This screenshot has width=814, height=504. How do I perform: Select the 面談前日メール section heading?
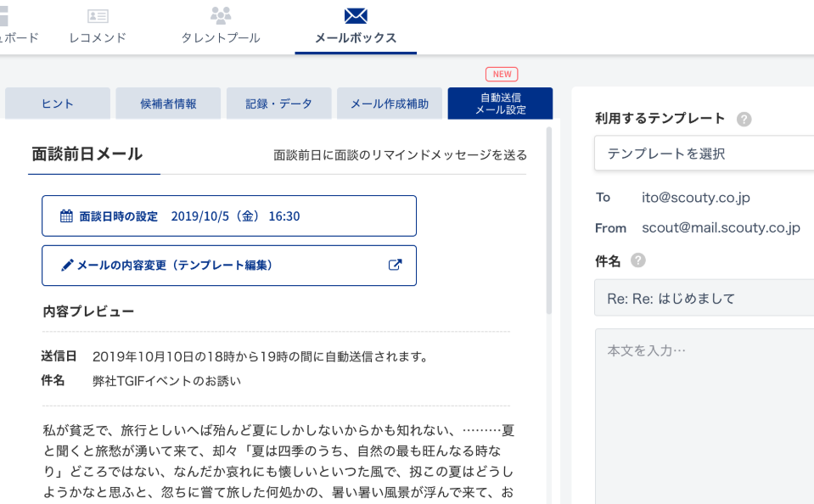tap(87, 154)
